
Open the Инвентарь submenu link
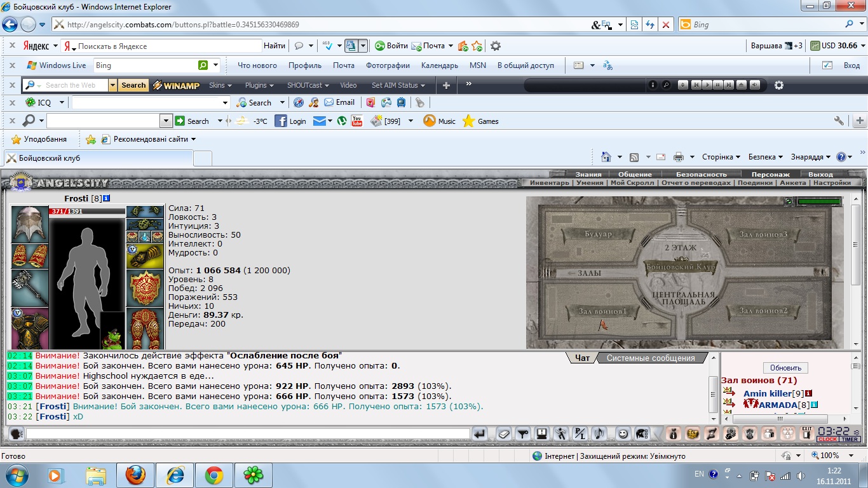(550, 182)
